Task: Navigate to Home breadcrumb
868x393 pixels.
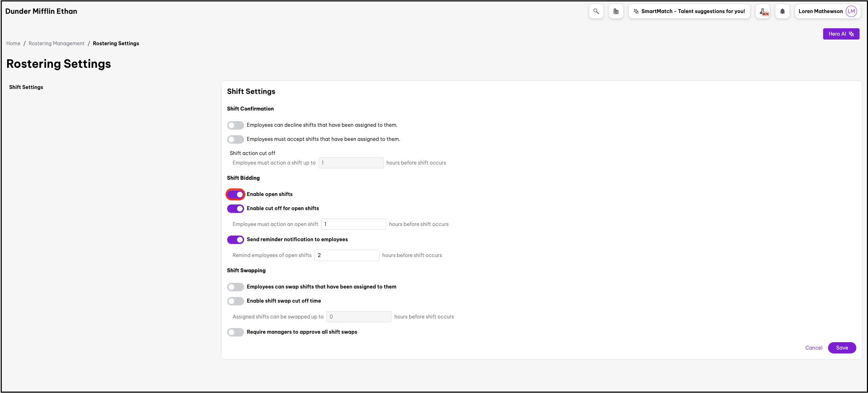Action: click(13, 43)
